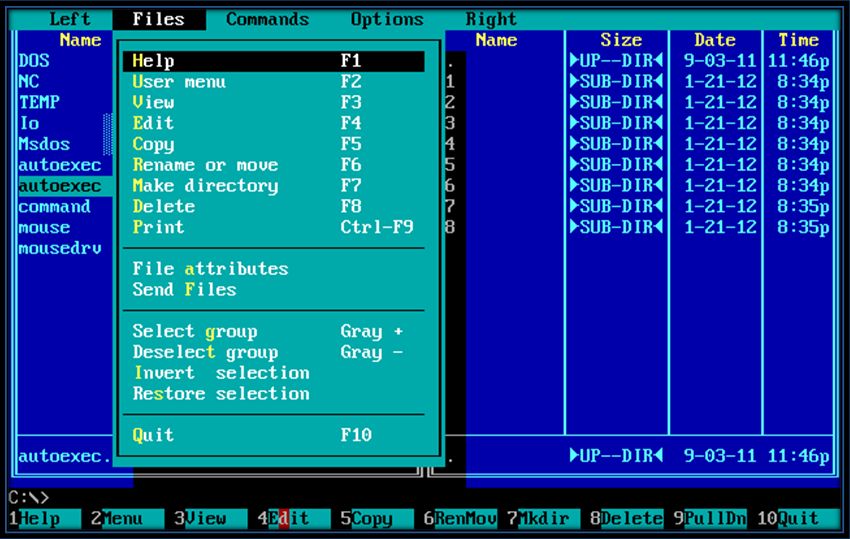Screen dimensions: 850x539
Task: Choose Deselect group entry
Action: click(x=274, y=351)
